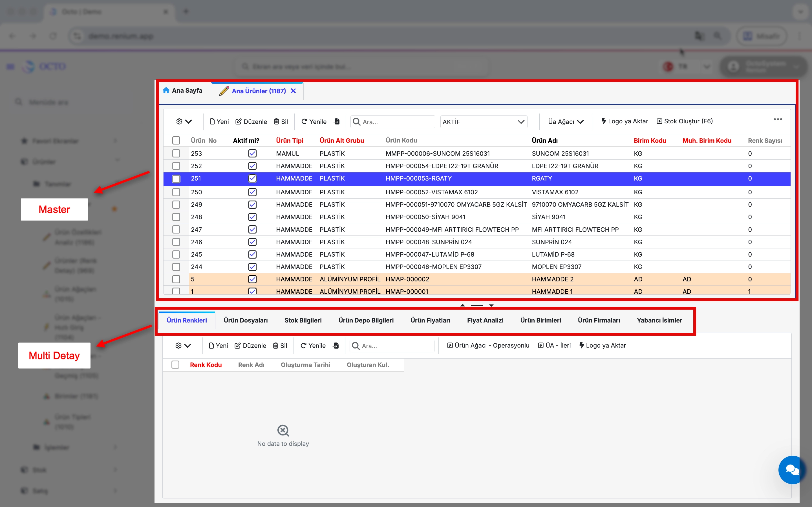Close the Ana Ürünler tab
Viewport: 812px width, 507px height.
pyautogui.click(x=293, y=91)
